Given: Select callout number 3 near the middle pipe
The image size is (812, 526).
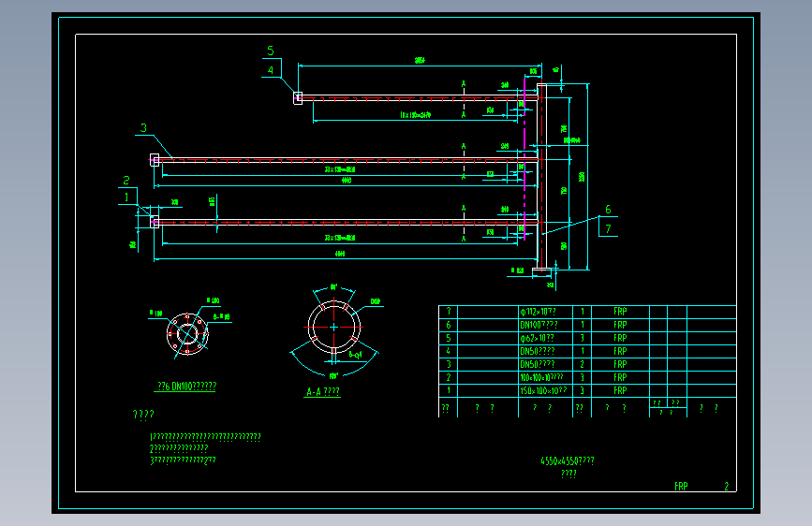Looking at the screenshot, I should 143,127.
